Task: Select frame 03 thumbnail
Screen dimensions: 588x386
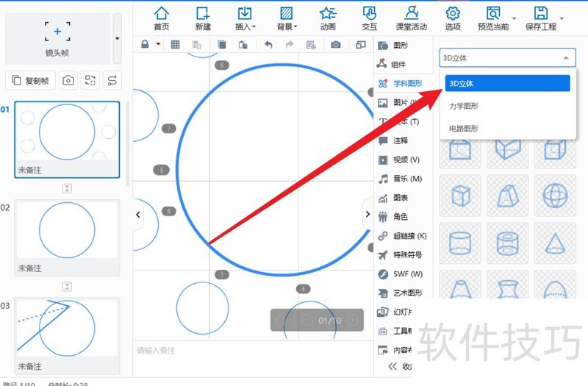Action: point(67,336)
